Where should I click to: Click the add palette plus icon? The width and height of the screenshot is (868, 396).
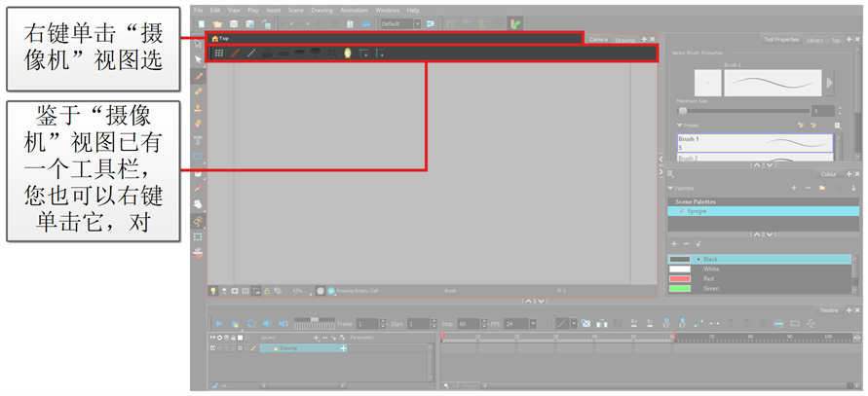click(794, 187)
